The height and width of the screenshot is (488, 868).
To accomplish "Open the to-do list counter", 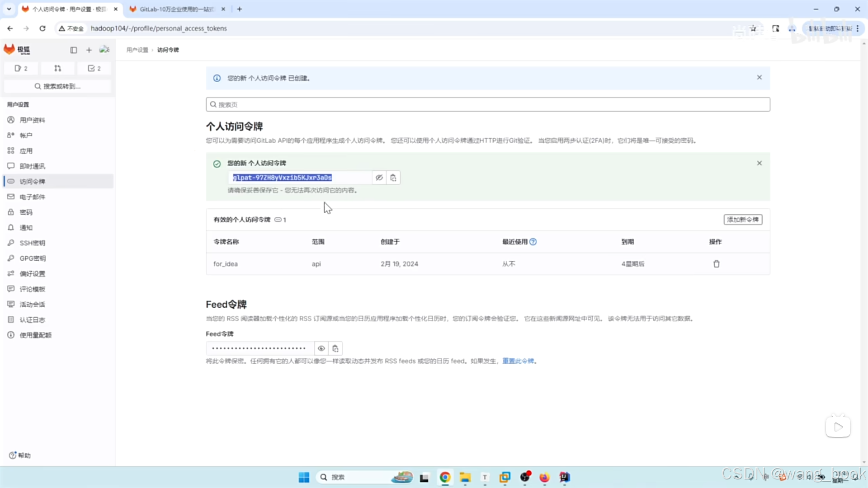I will click(x=94, y=68).
